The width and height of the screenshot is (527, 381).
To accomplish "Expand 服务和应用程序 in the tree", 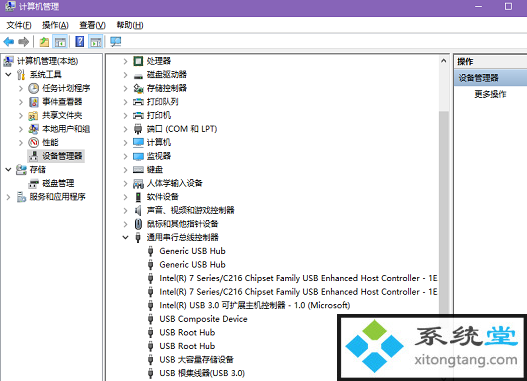I will [x=8, y=197].
